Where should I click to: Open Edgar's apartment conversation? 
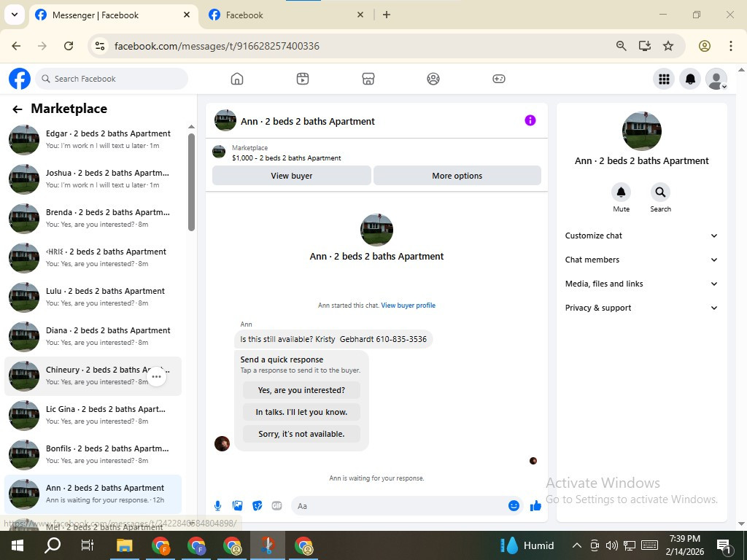[93, 139]
